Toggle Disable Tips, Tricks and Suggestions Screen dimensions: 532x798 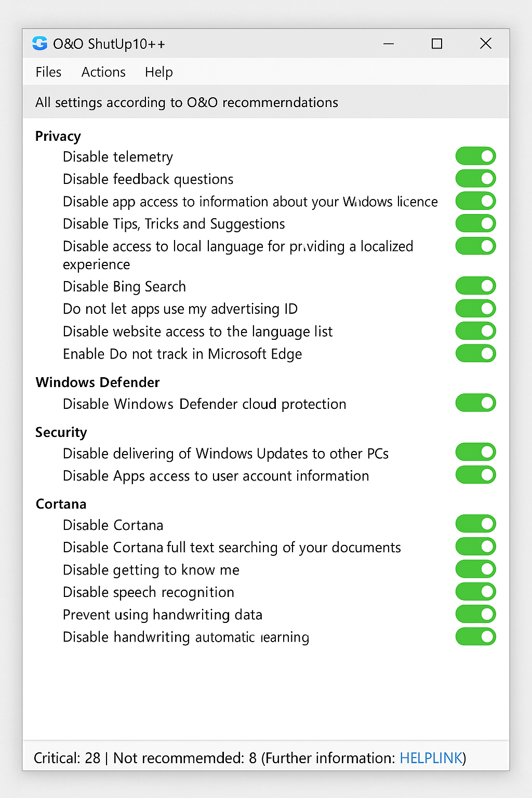pos(475,224)
